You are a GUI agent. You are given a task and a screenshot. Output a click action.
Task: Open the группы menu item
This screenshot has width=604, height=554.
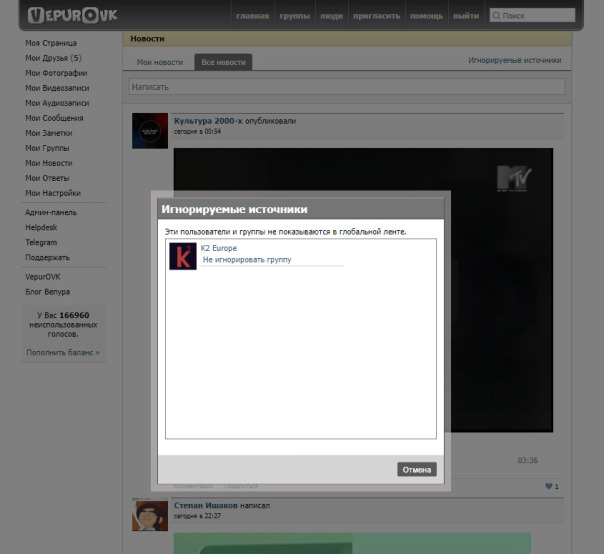(295, 16)
